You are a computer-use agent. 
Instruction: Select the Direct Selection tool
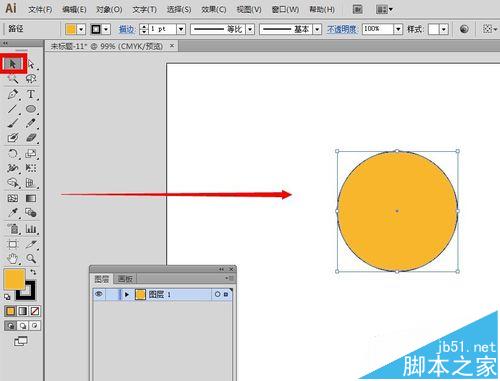31,64
